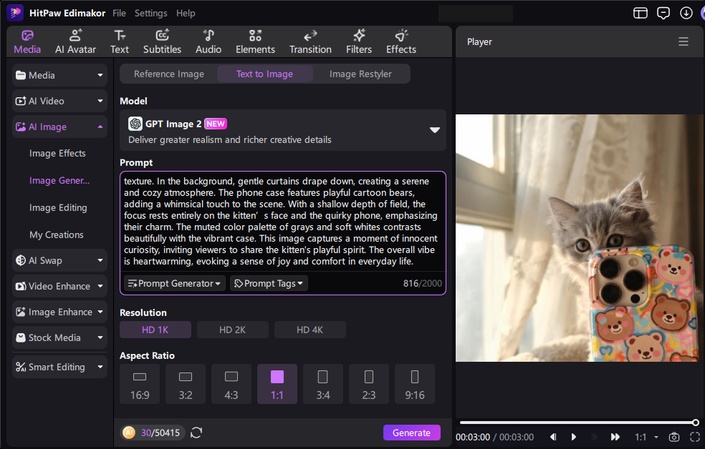Open My Creations in sidebar

[56, 235]
